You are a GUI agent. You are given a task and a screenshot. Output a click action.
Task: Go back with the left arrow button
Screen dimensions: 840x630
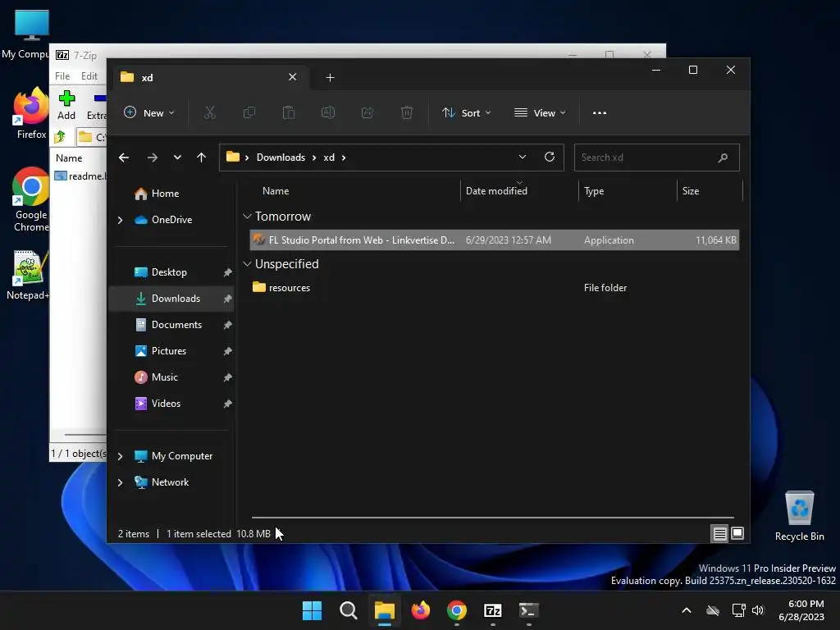(124, 157)
